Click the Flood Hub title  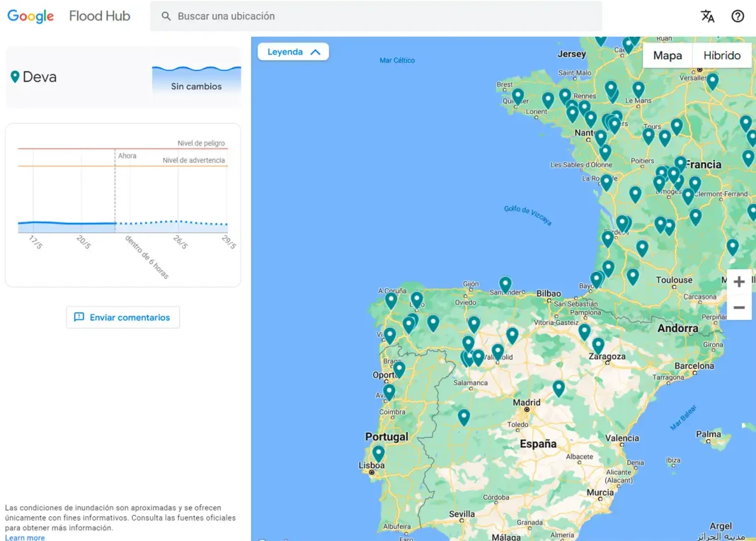pyautogui.click(x=100, y=16)
